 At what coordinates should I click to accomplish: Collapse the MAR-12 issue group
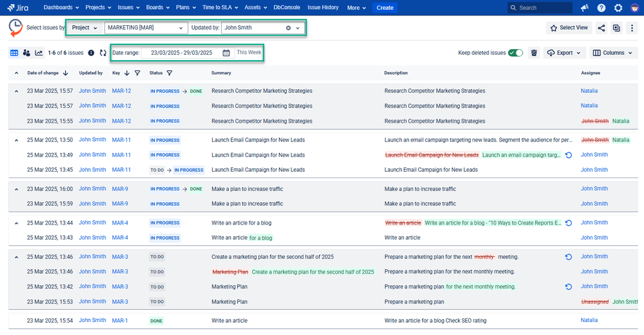16,91
